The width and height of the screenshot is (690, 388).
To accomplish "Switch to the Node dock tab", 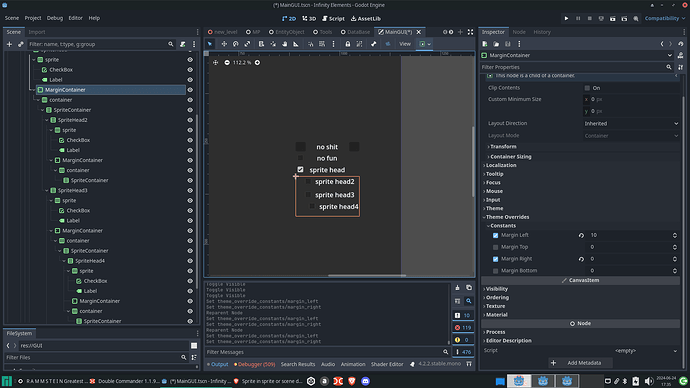I will pyautogui.click(x=519, y=32).
